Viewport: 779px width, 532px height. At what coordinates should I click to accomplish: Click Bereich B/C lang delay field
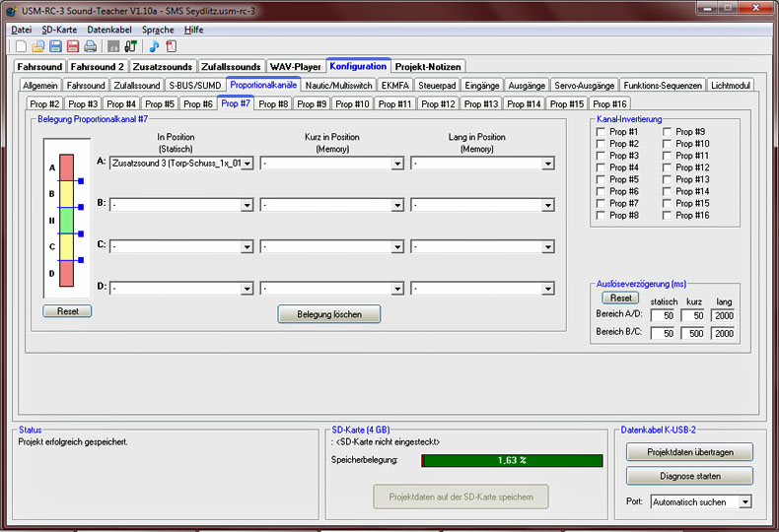(x=723, y=334)
